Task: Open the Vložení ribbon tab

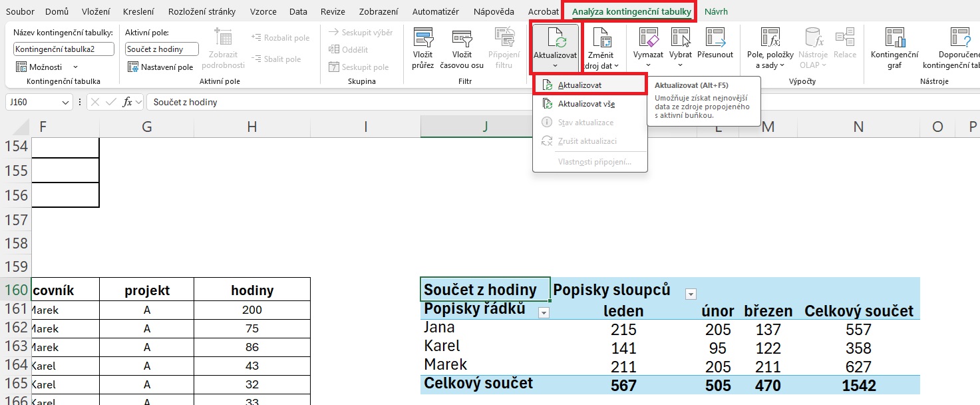Action: [x=96, y=12]
